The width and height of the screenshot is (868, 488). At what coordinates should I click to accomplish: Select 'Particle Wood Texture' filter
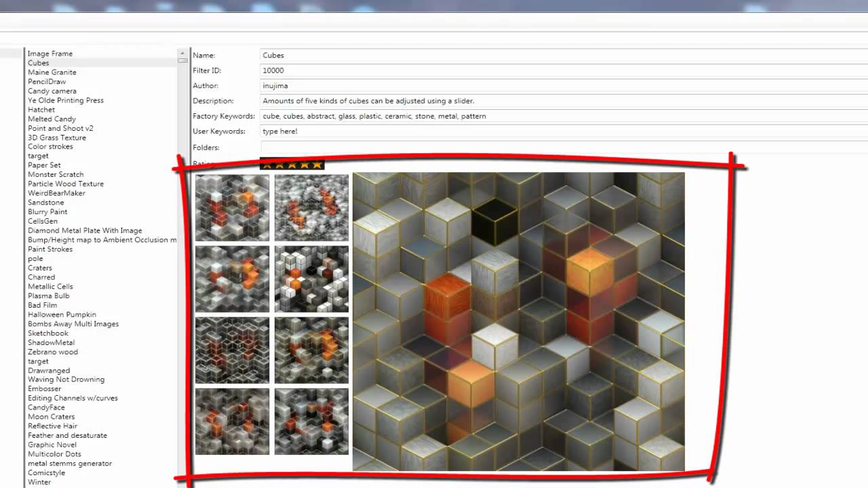[x=66, y=184]
